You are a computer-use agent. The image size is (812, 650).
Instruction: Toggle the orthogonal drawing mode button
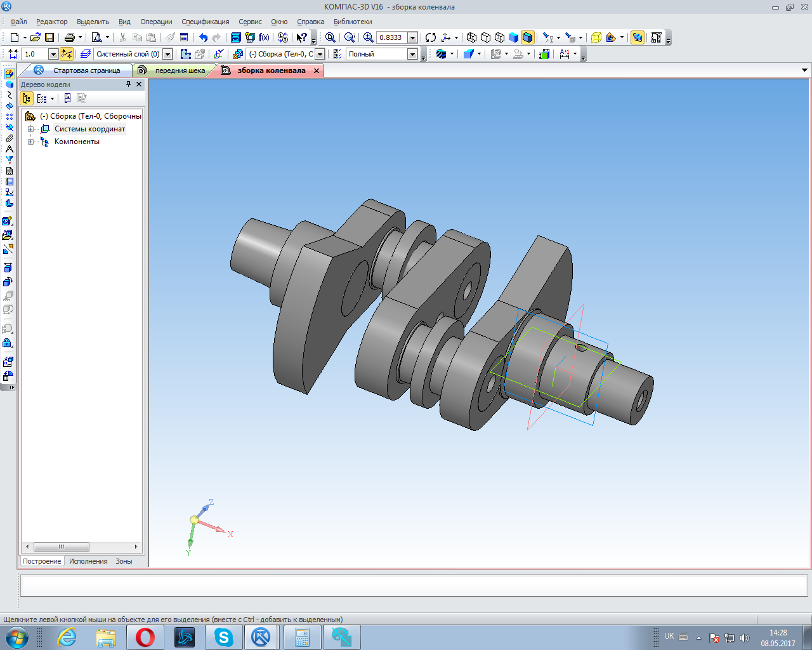pyautogui.click(x=67, y=54)
